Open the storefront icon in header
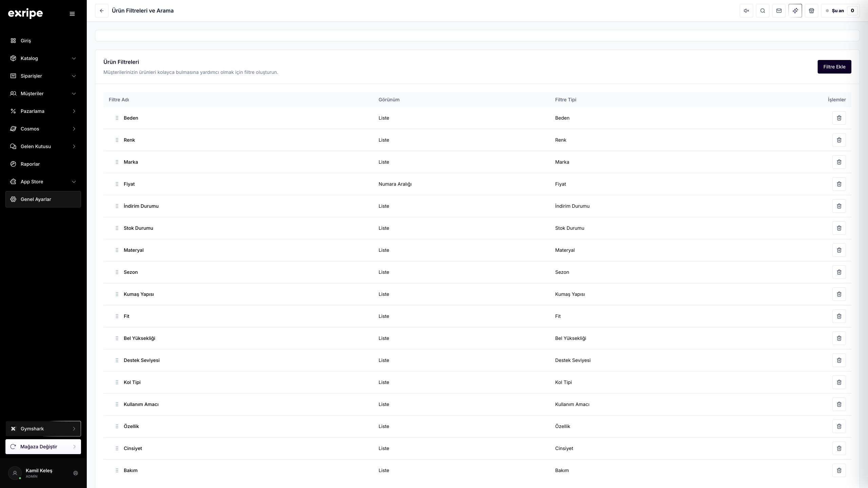The image size is (868, 488). coord(811,11)
